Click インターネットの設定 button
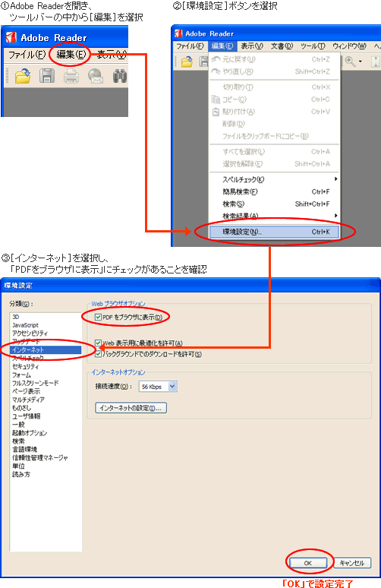The width and height of the screenshot is (381, 588). coord(131,408)
